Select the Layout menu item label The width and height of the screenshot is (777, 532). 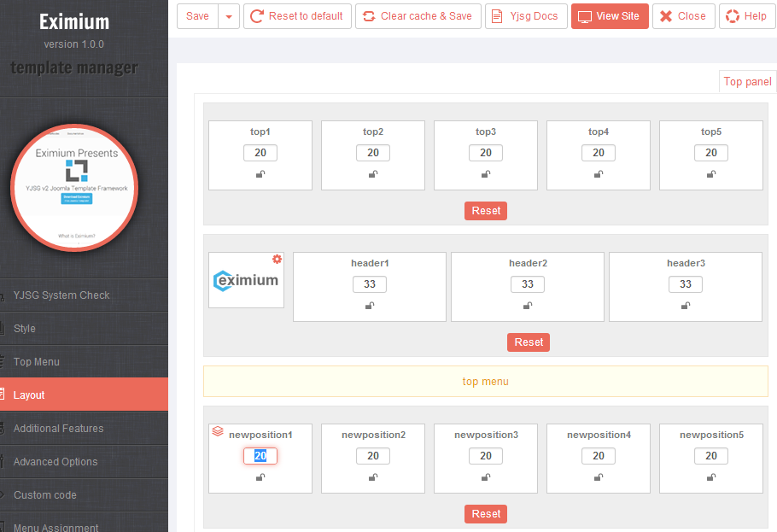29,395
